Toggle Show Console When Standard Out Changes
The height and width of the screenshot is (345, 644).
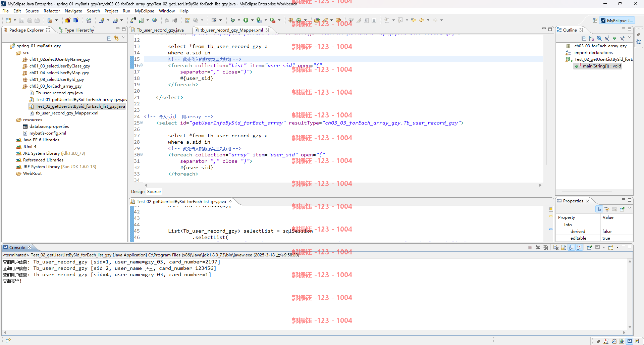click(x=572, y=247)
